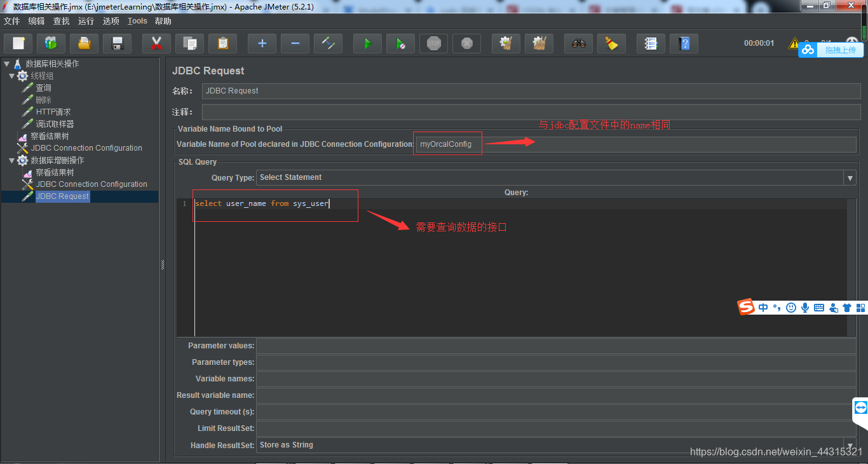The width and height of the screenshot is (868, 464).
Task: Click the Paste clipboard icon
Action: [x=222, y=43]
